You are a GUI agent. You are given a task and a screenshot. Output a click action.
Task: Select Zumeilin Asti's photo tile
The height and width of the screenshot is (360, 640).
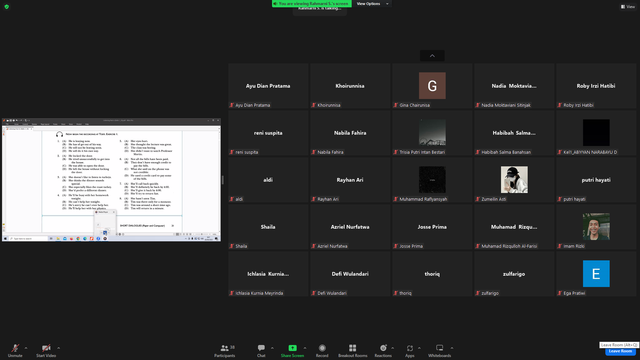(x=514, y=180)
